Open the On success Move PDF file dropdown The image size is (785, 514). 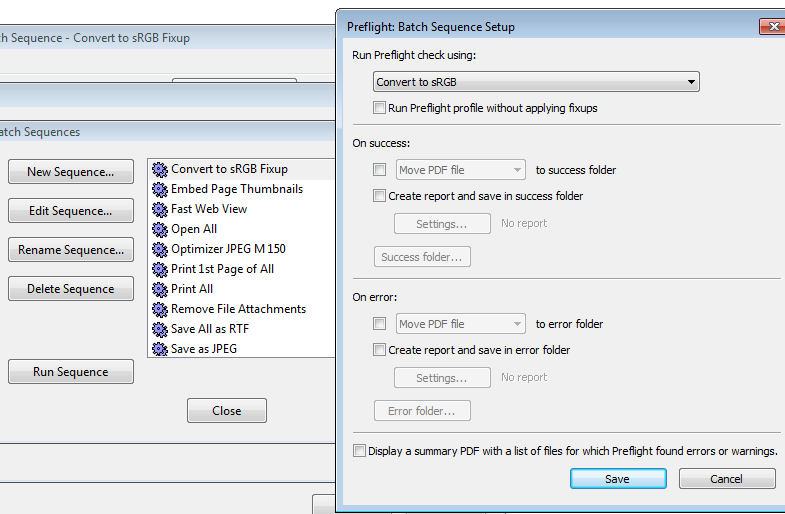tap(461, 170)
